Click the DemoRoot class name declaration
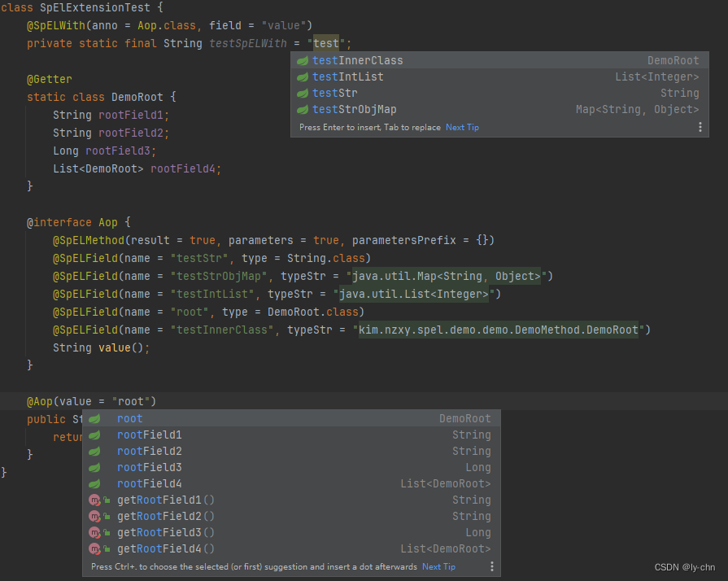The width and height of the screenshot is (728, 581). click(x=137, y=97)
